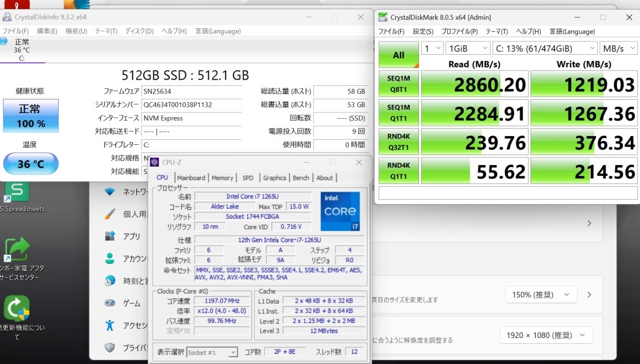Screen dimensions: 640x364
Task: Open ヘルプ(H) menu in CrystalDiskInfo
Action: (x=174, y=31)
